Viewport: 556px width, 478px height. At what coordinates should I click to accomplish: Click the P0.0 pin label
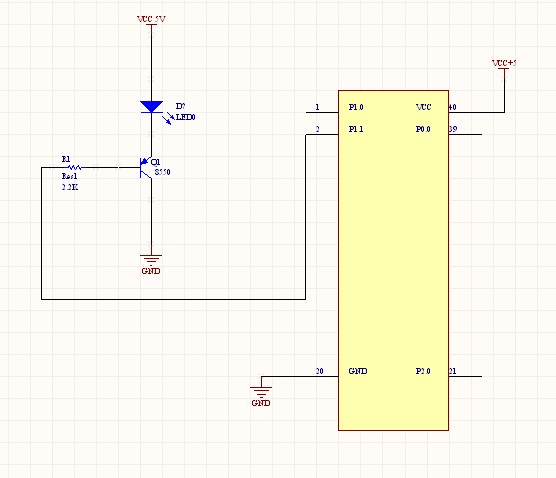[423, 129]
